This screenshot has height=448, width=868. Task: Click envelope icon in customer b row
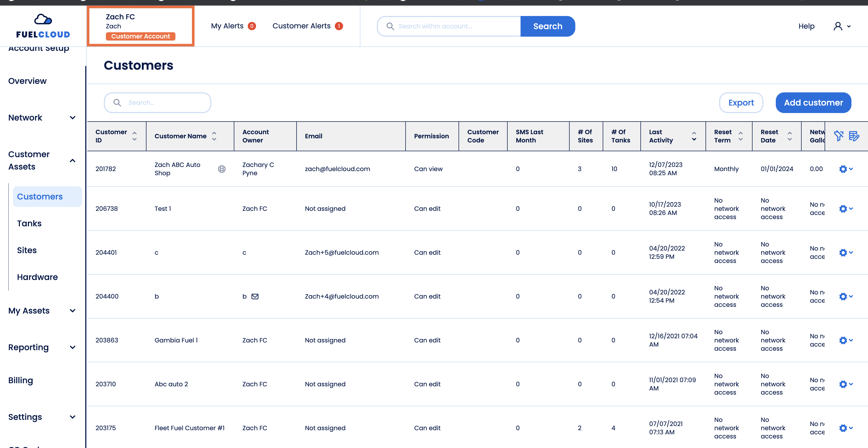click(255, 297)
